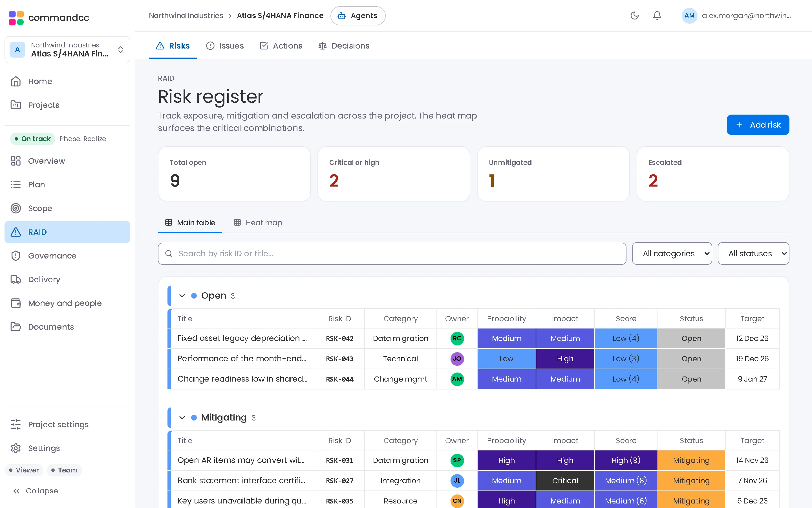Click High probability cell for RSK-031
The image size is (812, 508).
tap(506, 460)
